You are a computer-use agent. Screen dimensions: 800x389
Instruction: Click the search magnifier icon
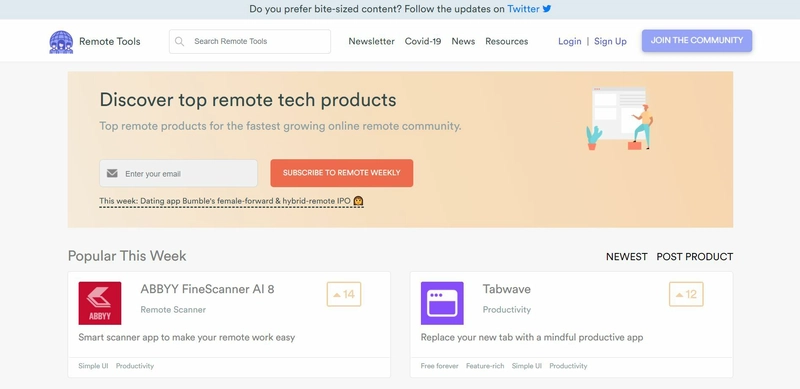click(180, 41)
